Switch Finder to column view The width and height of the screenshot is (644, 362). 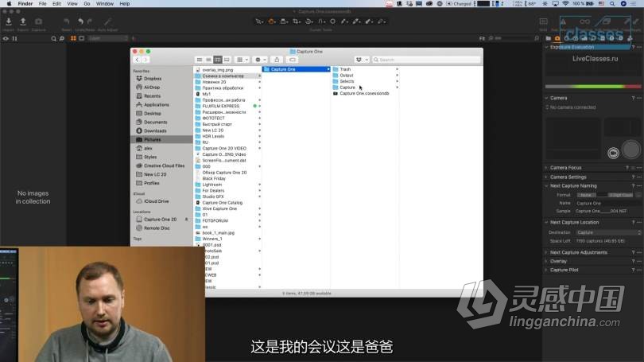(217, 60)
